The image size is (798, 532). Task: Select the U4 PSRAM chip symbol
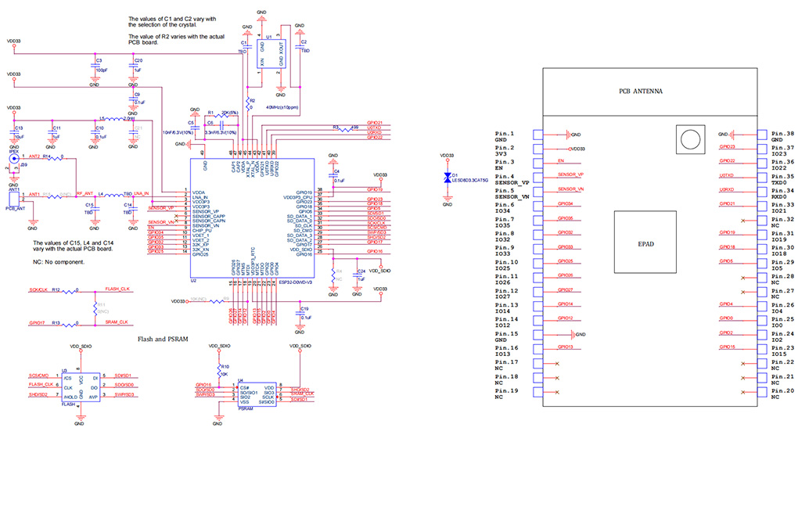(x=257, y=394)
